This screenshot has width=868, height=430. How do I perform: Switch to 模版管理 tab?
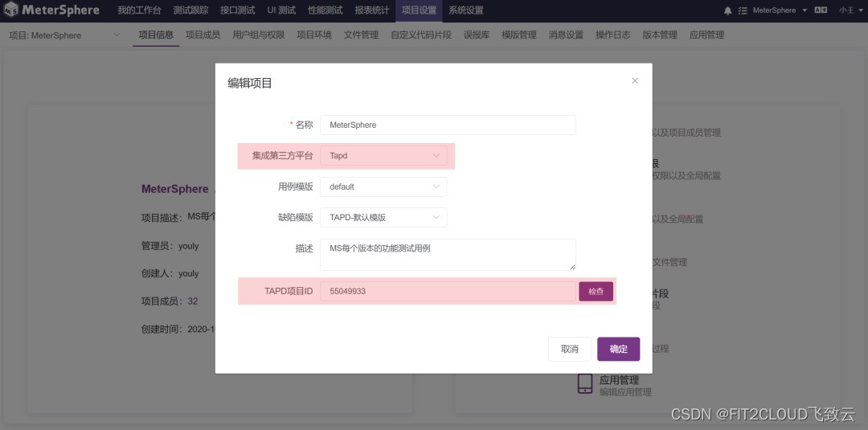(x=519, y=35)
